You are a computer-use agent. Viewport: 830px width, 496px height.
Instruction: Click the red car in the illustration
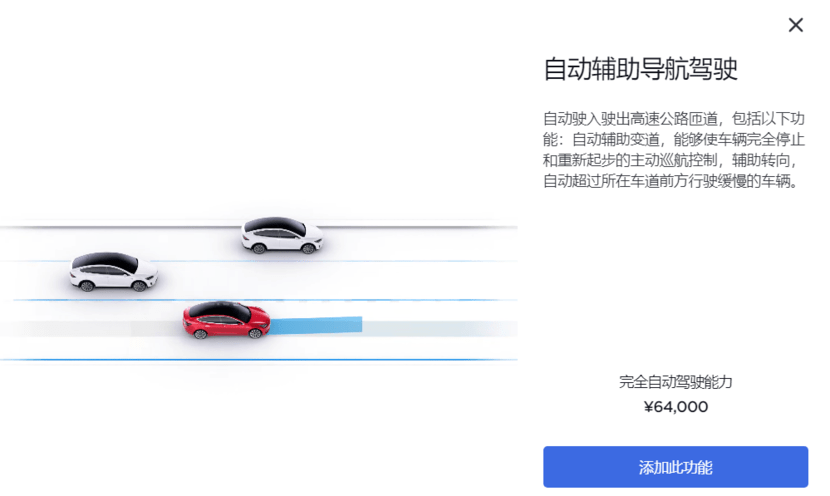228,320
